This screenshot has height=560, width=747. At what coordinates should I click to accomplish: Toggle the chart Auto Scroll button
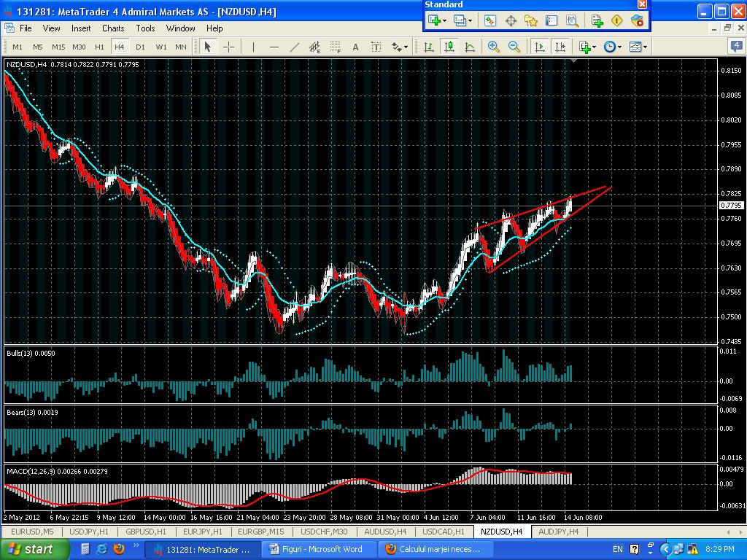click(x=540, y=47)
